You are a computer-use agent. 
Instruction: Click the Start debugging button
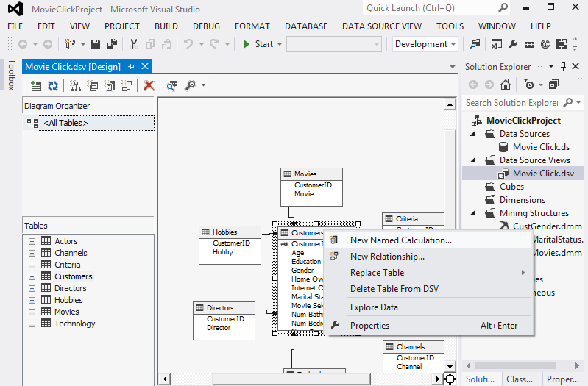point(258,44)
